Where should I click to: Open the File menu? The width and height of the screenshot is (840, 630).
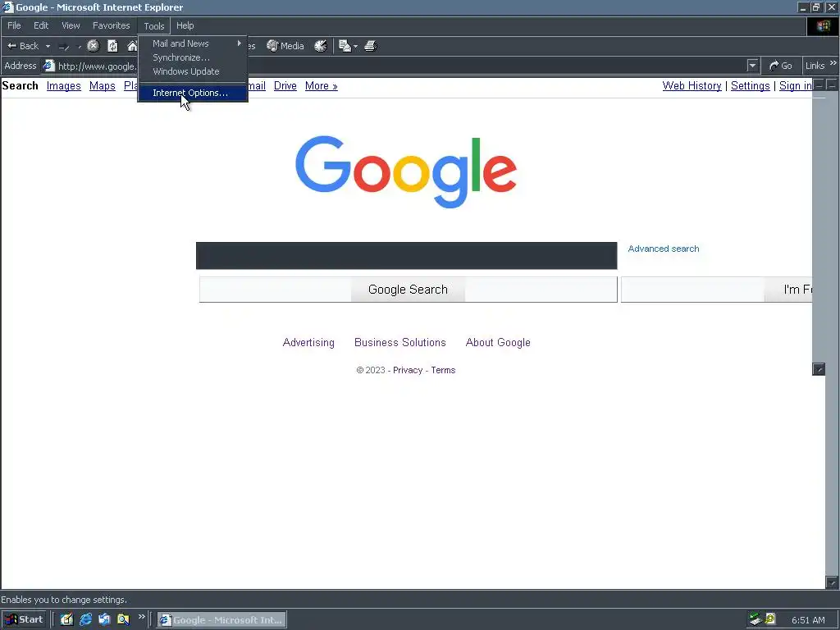click(15, 25)
